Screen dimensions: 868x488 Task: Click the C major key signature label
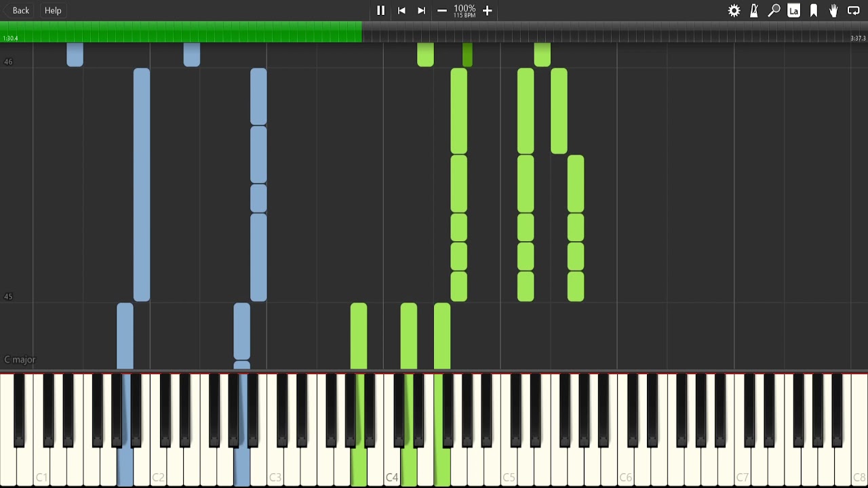click(x=20, y=360)
